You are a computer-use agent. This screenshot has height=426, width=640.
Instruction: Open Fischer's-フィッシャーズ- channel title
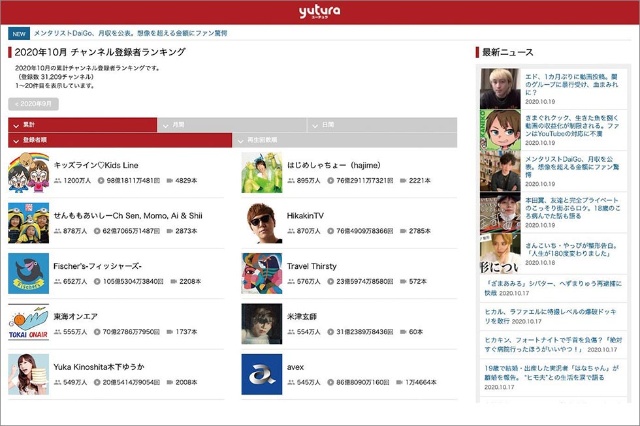(98, 266)
